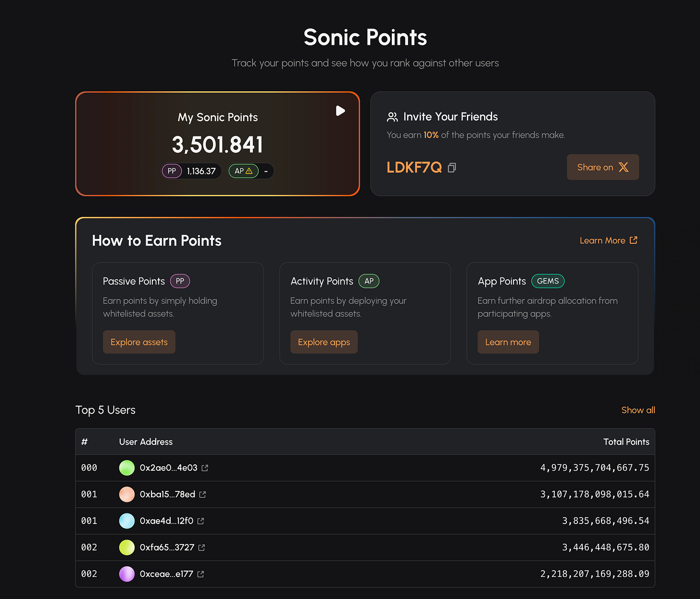Click the points value 2,218,207,169,288.09
This screenshot has width=700, height=599.
(x=595, y=574)
